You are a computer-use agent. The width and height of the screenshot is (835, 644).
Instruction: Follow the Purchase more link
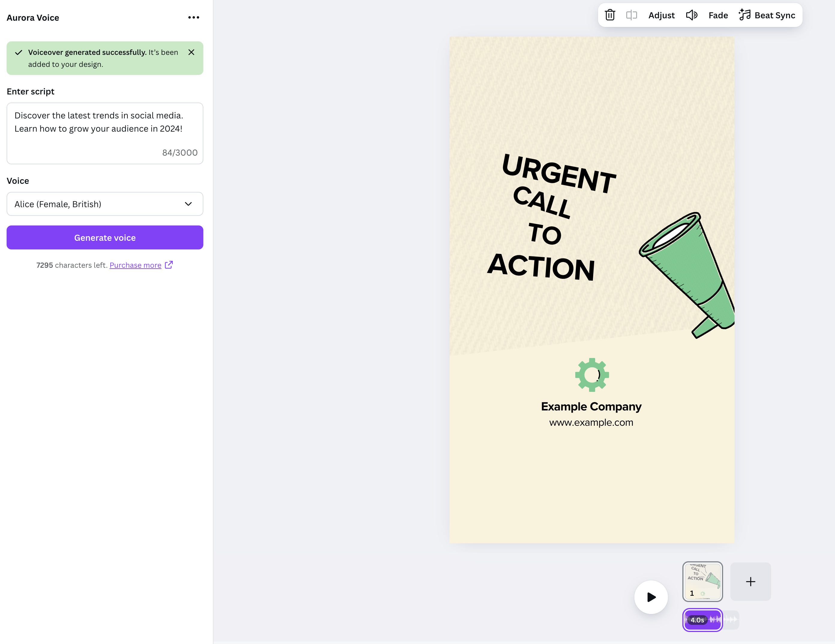(x=135, y=265)
